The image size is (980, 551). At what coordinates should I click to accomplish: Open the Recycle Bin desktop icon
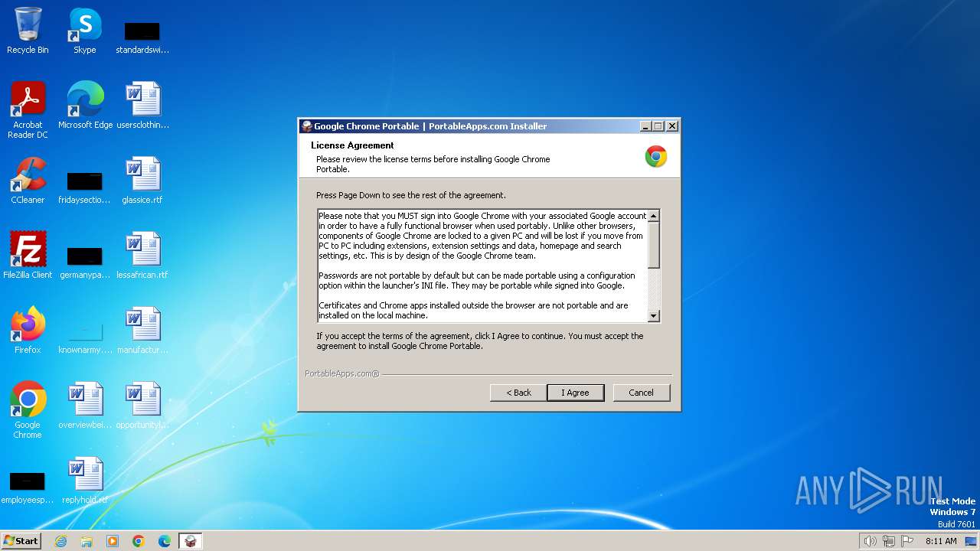(x=28, y=31)
